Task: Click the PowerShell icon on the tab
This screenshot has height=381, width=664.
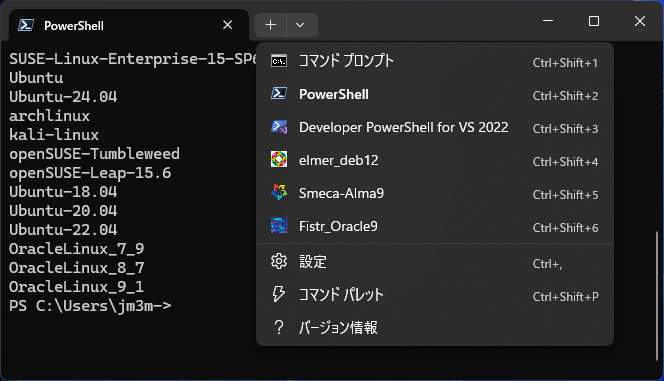Action: pyautogui.click(x=25, y=25)
